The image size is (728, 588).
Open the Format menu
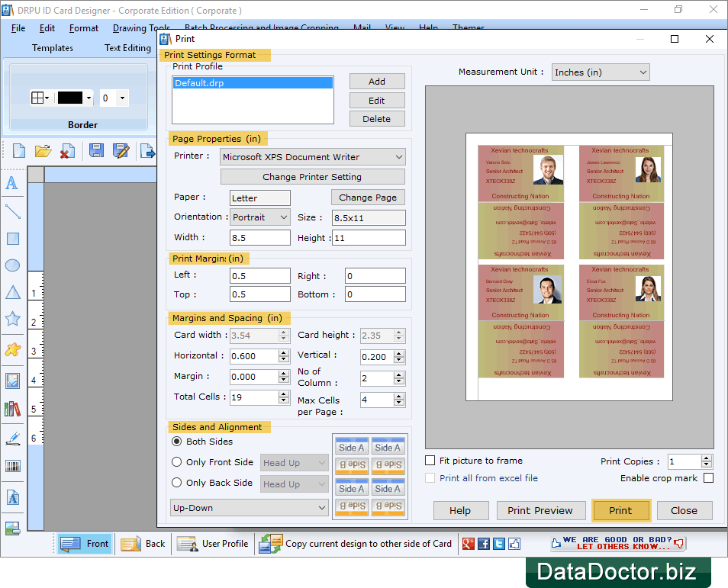click(84, 28)
